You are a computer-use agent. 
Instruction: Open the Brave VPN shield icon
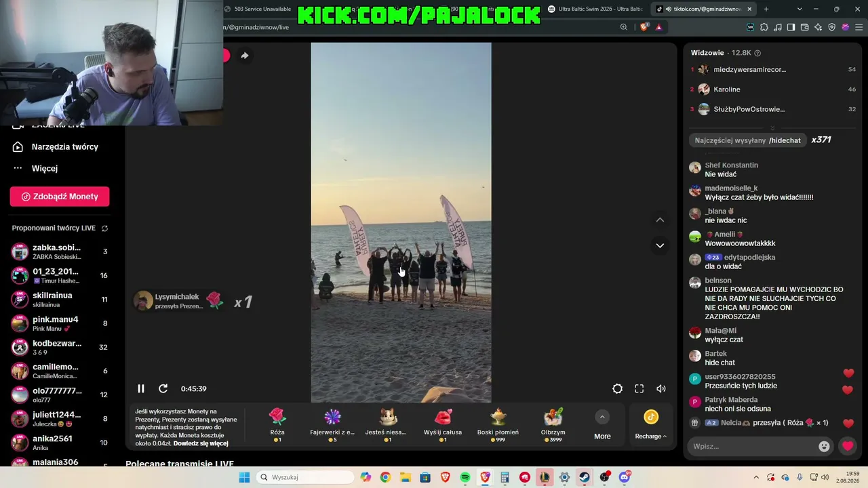tap(832, 27)
